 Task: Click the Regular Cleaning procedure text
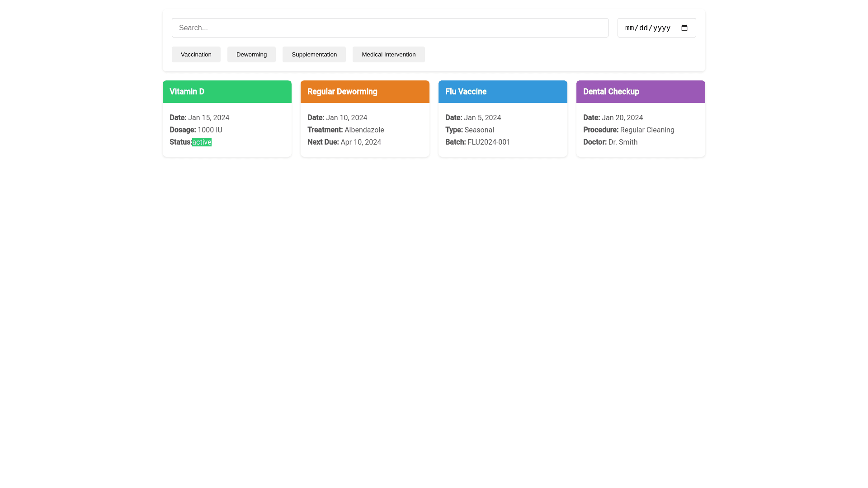pyautogui.click(x=647, y=130)
